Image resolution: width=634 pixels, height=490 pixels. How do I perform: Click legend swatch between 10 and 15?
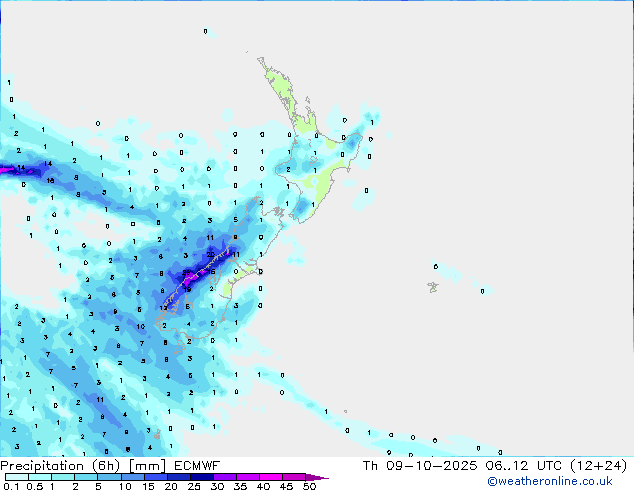click(x=132, y=477)
